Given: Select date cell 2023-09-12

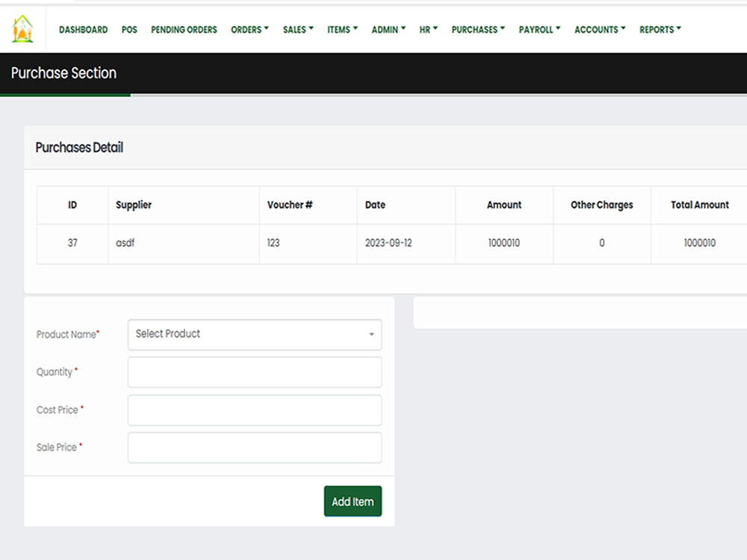Looking at the screenshot, I should pos(406,243).
